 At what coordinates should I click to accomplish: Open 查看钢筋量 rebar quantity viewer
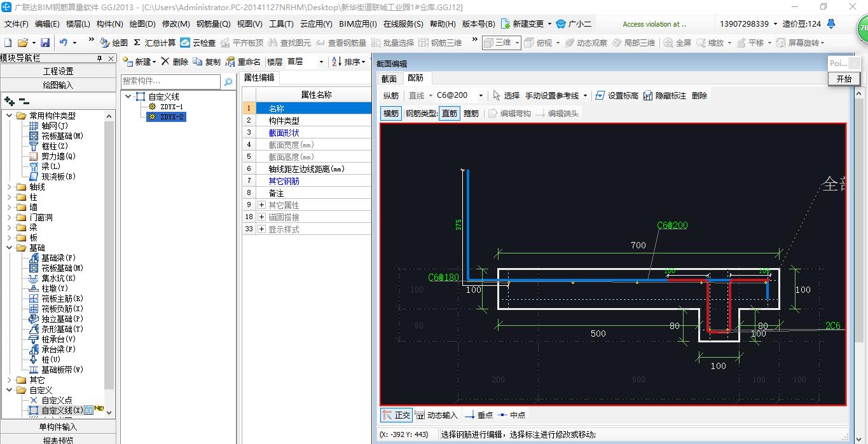click(x=341, y=43)
